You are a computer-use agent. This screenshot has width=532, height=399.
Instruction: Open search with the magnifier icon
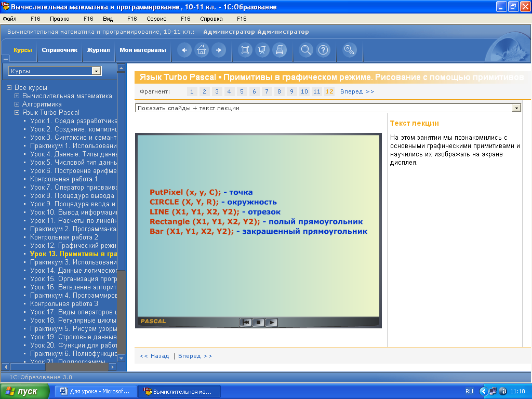(x=305, y=50)
